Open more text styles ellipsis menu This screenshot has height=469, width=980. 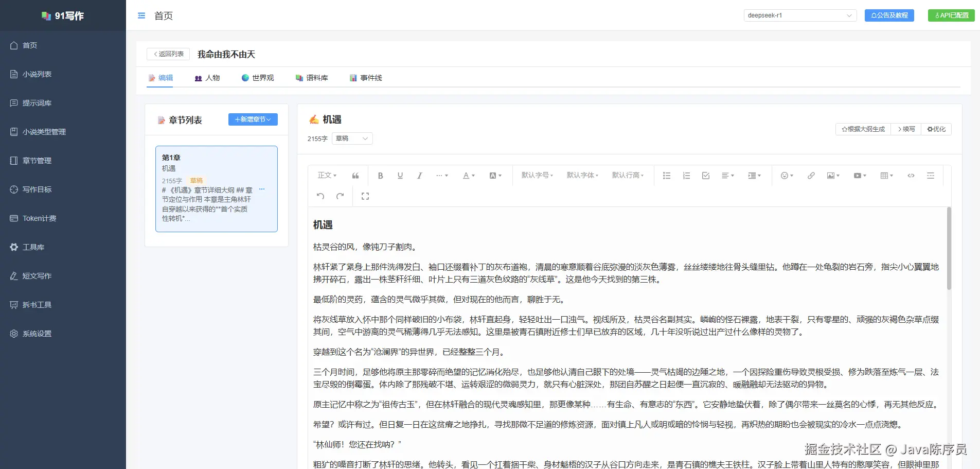coord(442,176)
